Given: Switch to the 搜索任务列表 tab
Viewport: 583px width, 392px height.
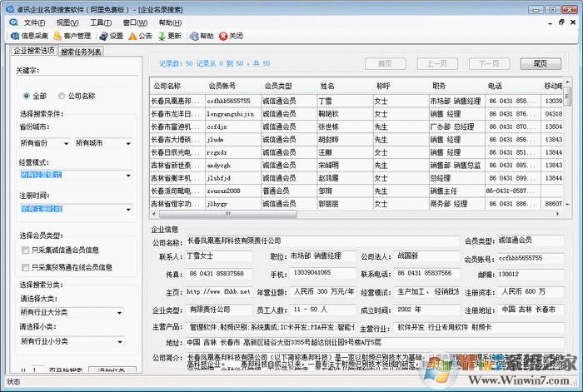Looking at the screenshot, I should click(81, 52).
